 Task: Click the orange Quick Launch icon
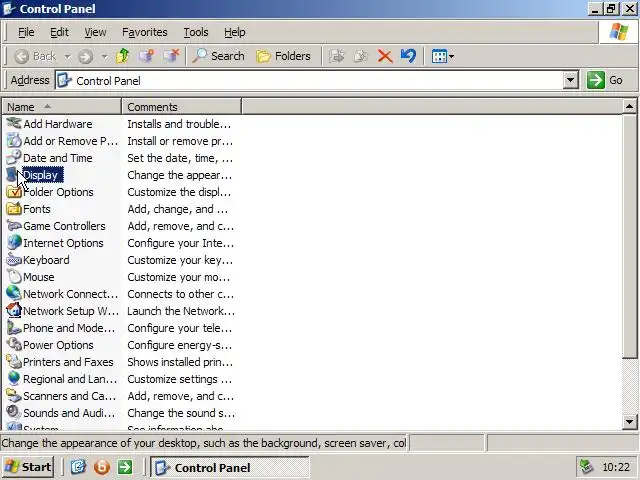pos(102,467)
